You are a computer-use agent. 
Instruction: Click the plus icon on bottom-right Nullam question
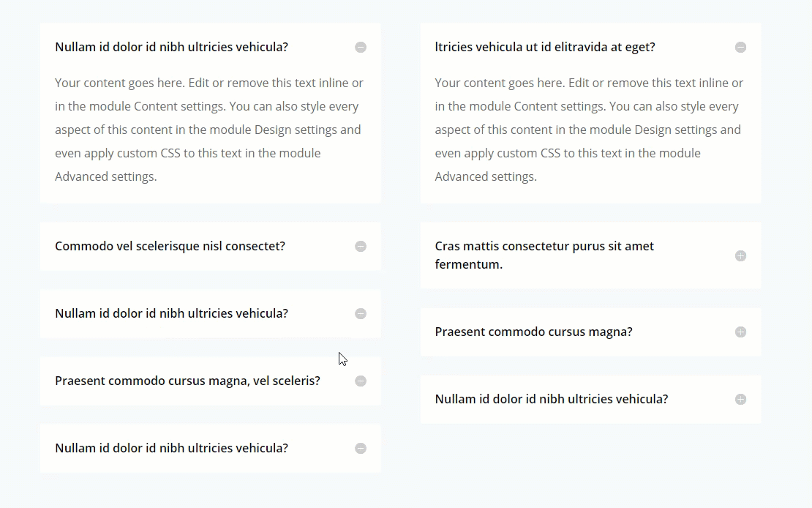click(740, 399)
